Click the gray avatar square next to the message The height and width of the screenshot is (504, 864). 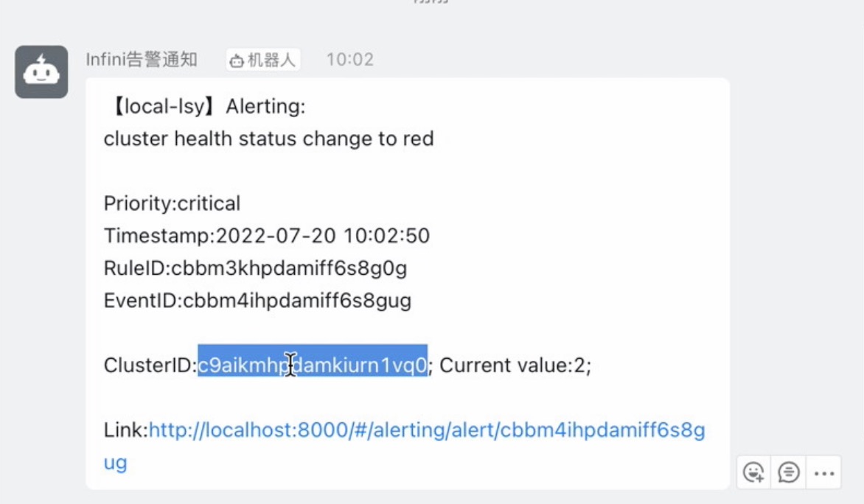click(x=41, y=71)
